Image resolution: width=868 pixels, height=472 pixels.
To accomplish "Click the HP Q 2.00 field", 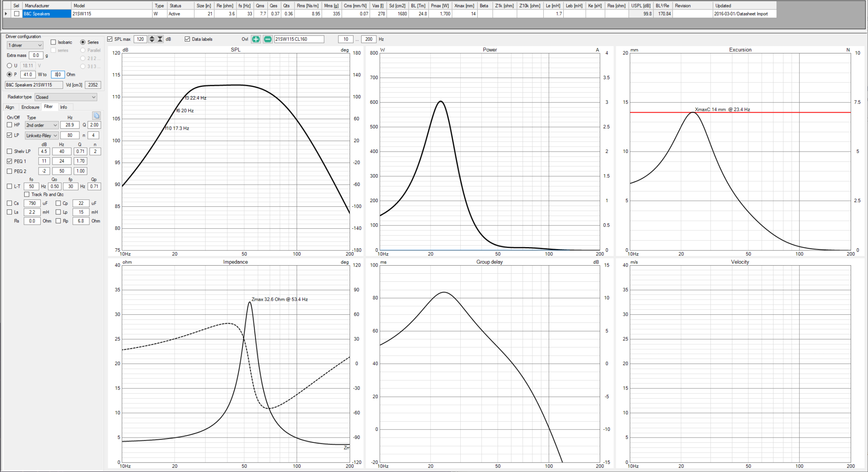I will [x=94, y=125].
